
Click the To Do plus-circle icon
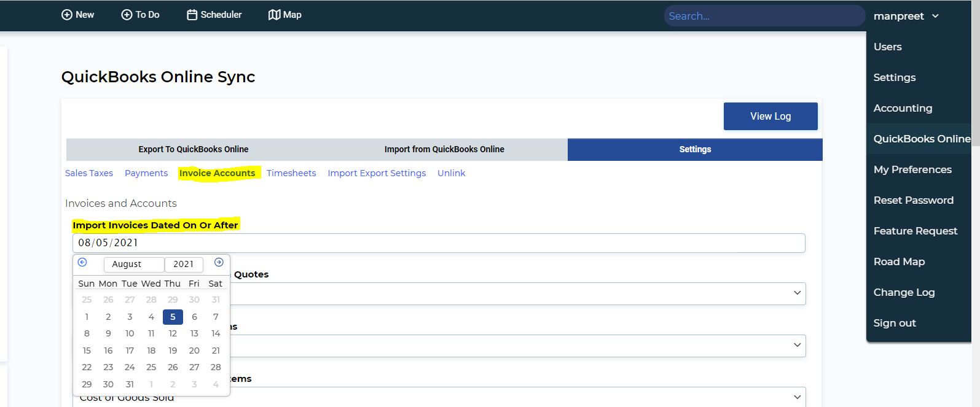[x=127, y=15]
